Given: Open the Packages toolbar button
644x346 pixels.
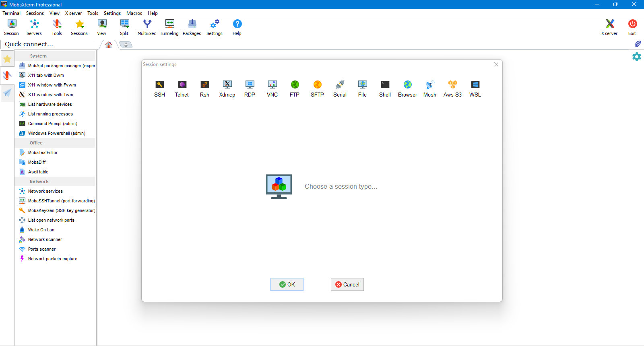Looking at the screenshot, I should tap(192, 27).
